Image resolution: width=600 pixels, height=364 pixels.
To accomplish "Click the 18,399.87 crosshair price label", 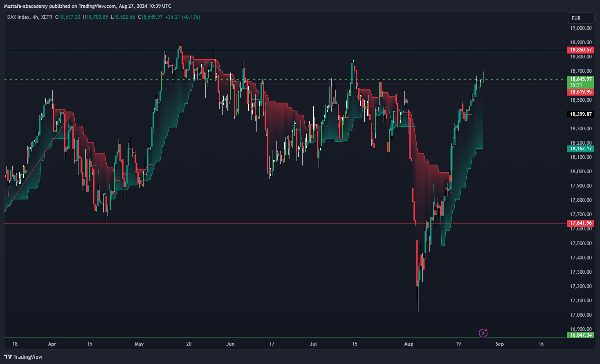I will (580, 114).
